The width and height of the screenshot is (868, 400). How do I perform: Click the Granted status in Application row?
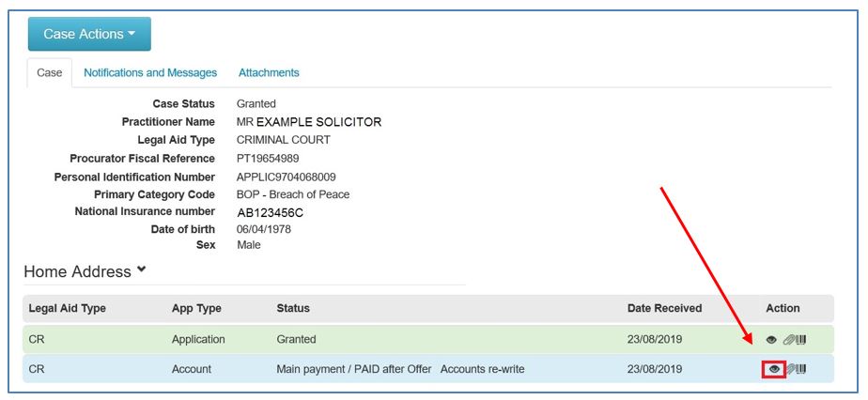coord(296,339)
